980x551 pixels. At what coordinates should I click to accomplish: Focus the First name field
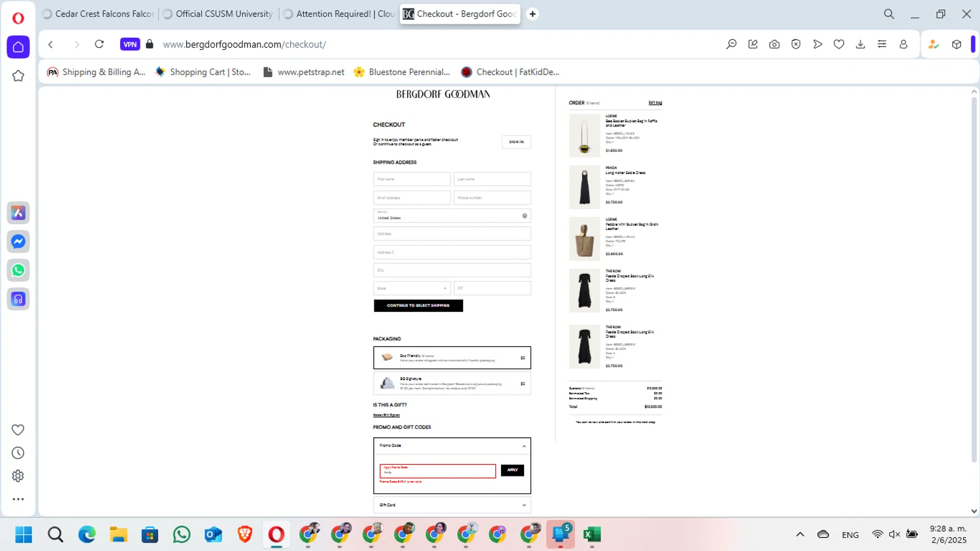click(x=412, y=179)
